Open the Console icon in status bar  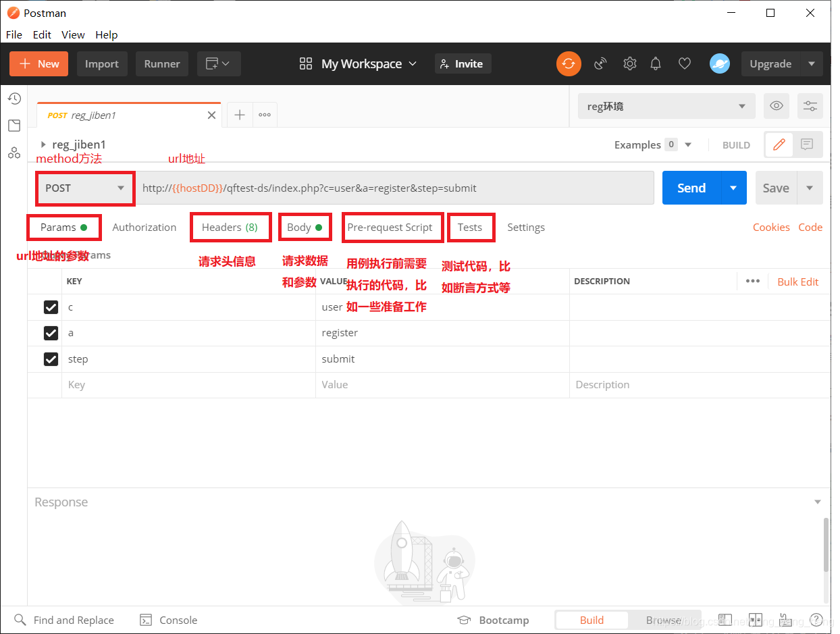click(x=146, y=620)
